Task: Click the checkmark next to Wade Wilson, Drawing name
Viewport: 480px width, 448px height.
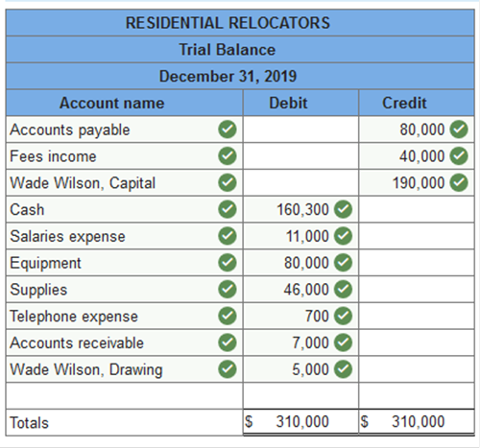Action: [x=228, y=369]
